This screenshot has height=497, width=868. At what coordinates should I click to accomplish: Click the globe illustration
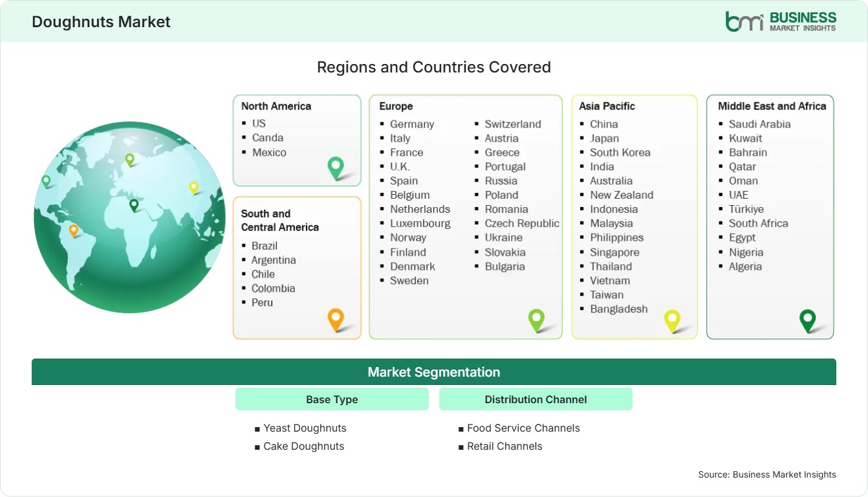coord(129,217)
